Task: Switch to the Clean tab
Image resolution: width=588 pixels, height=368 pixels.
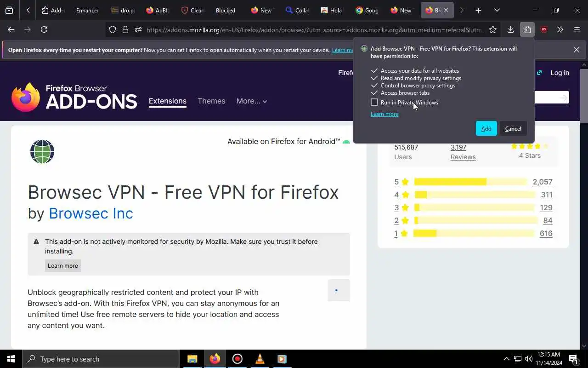Action: coord(192,10)
